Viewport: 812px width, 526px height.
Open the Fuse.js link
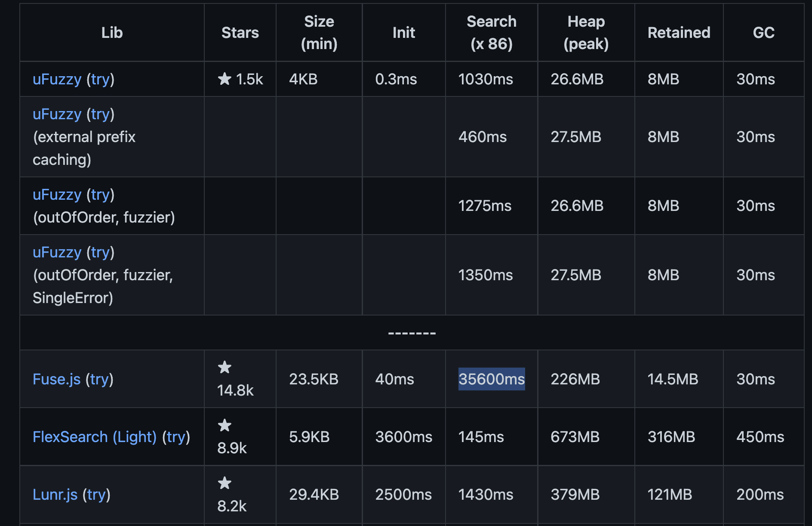57,379
